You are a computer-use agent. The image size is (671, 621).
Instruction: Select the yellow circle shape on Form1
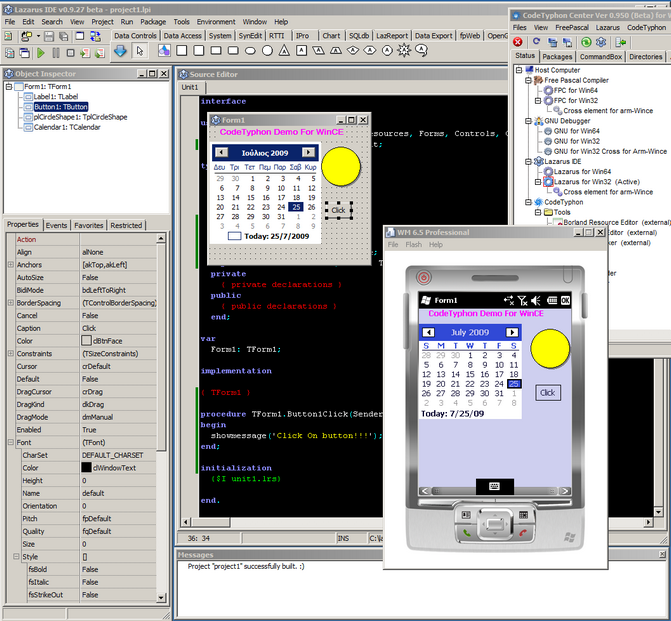point(341,166)
